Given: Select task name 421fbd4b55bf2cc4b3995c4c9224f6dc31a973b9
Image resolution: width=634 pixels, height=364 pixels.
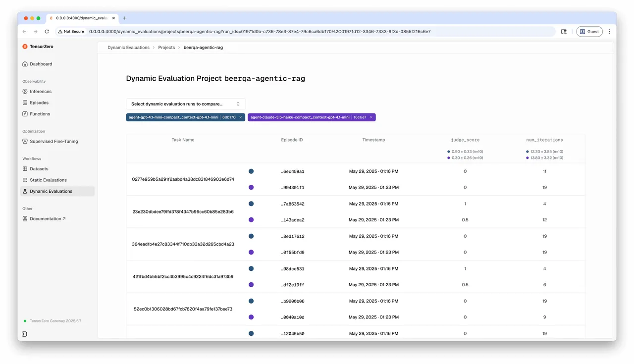Looking at the screenshot, I should (x=183, y=277).
